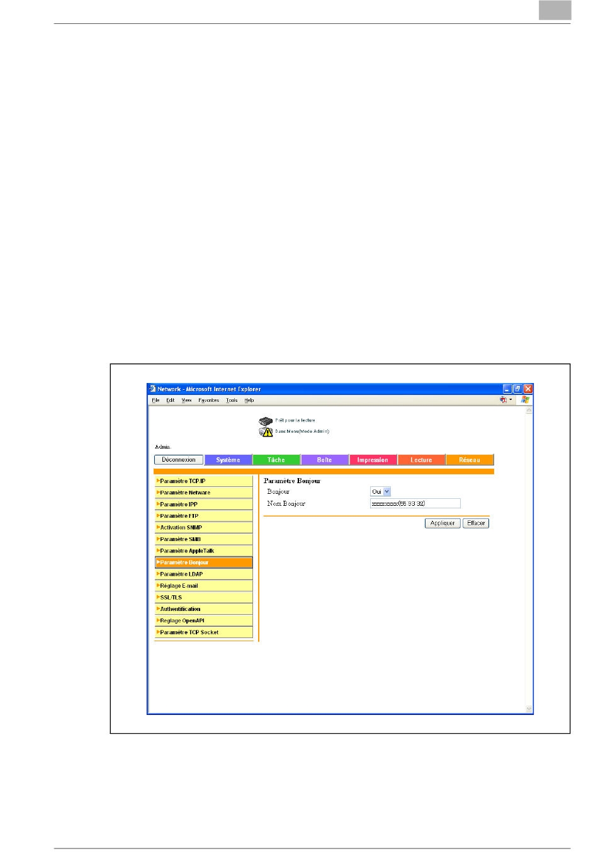
Task: Click the 'Nom Bonjour' label
Action: [x=286, y=504]
